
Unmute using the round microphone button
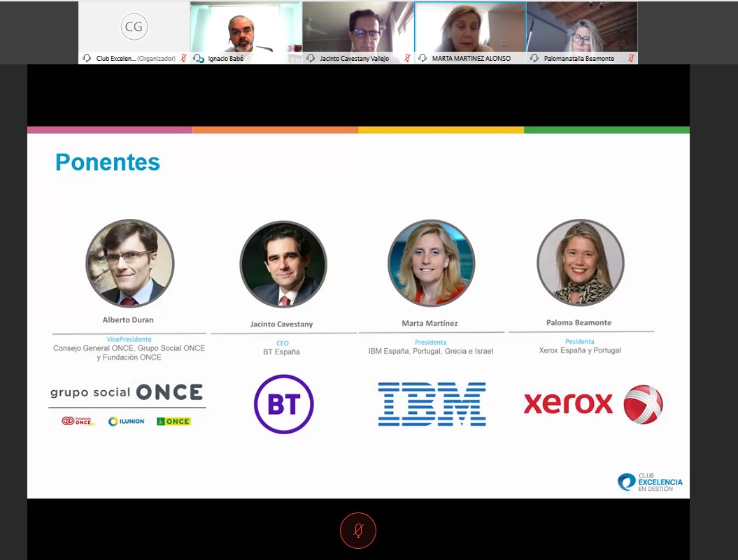[x=357, y=530]
